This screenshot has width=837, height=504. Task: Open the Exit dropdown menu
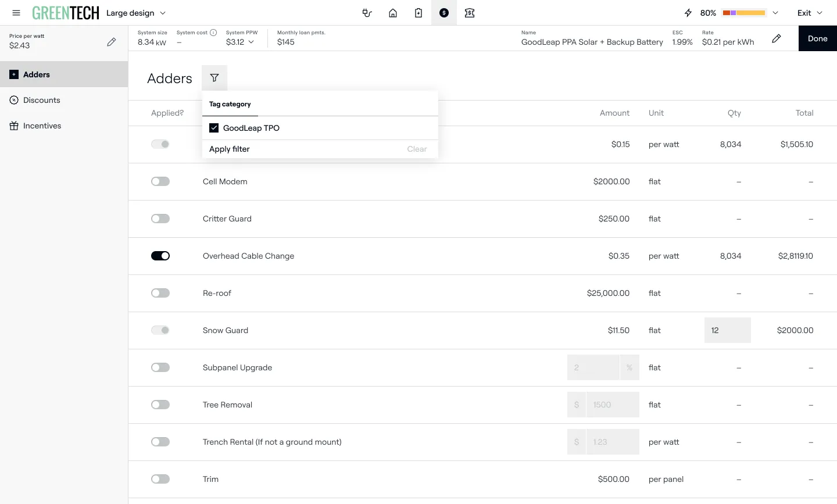coord(810,12)
